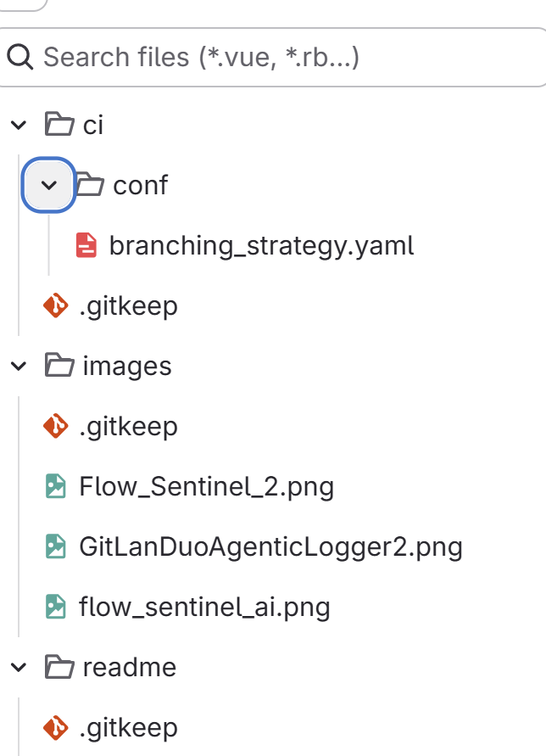This screenshot has width=546, height=756.
Task: Click the image icon for Flow_Sentinel_2.png
Action: [55, 486]
